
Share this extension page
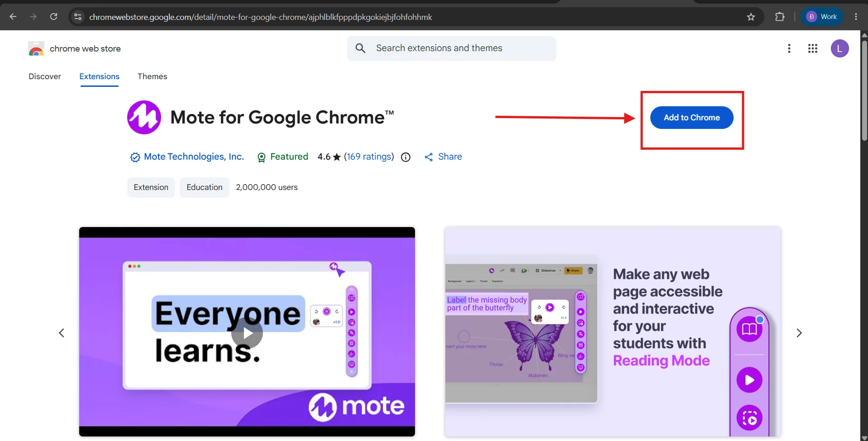coord(443,156)
